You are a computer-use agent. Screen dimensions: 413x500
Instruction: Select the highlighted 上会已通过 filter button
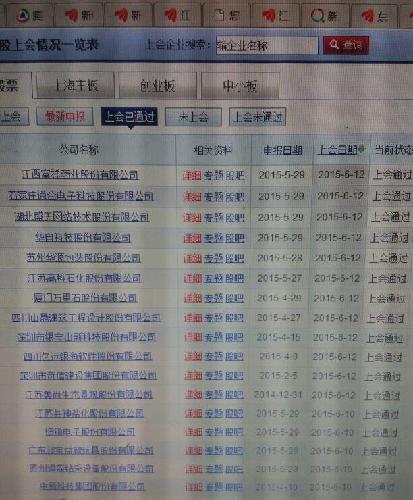click(129, 117)
